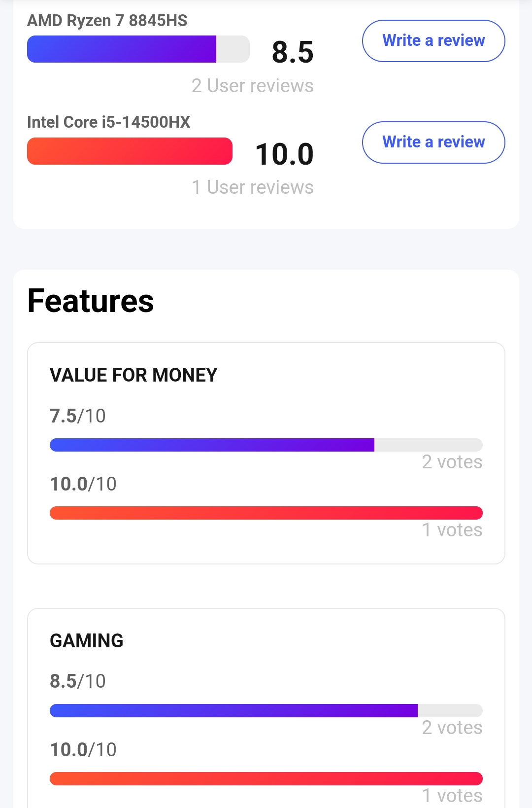Write a review for Intel Core i5-14500HX
Screen dimensions: 532x808
433,142
